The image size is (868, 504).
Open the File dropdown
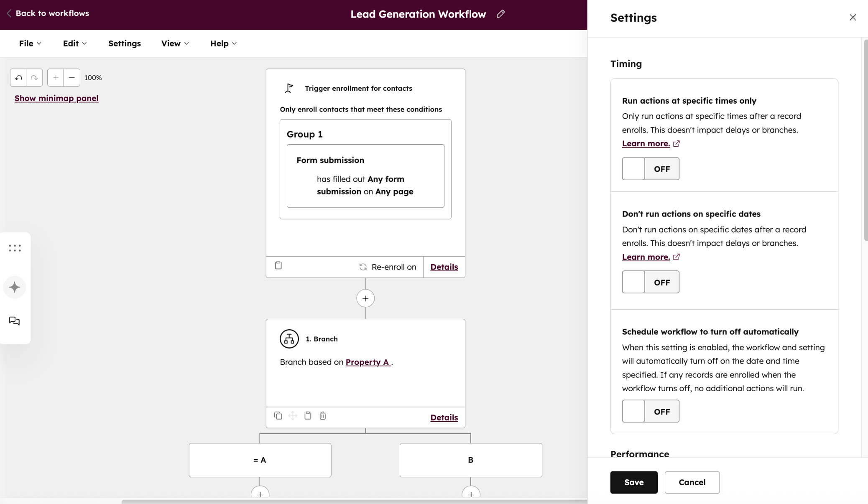click(x=30, y=43)
